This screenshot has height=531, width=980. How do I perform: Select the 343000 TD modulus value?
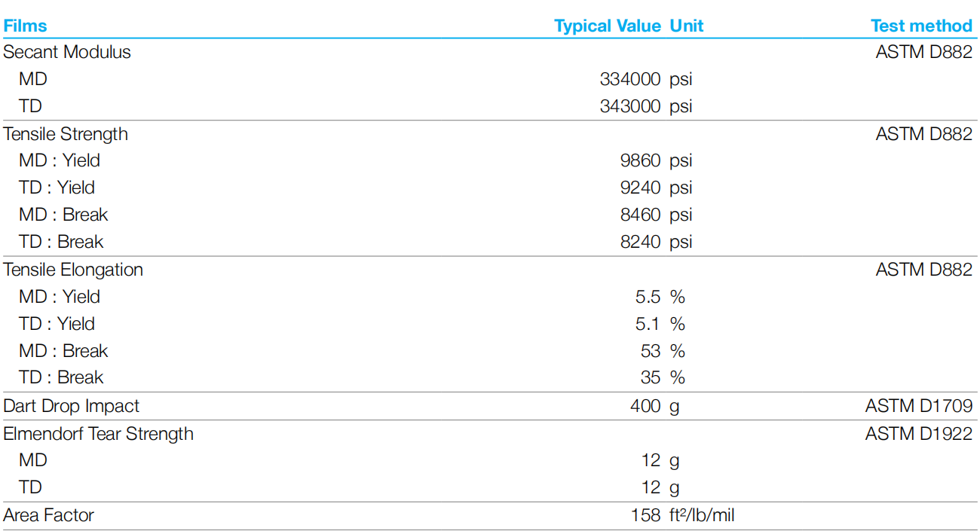(630, 106)
